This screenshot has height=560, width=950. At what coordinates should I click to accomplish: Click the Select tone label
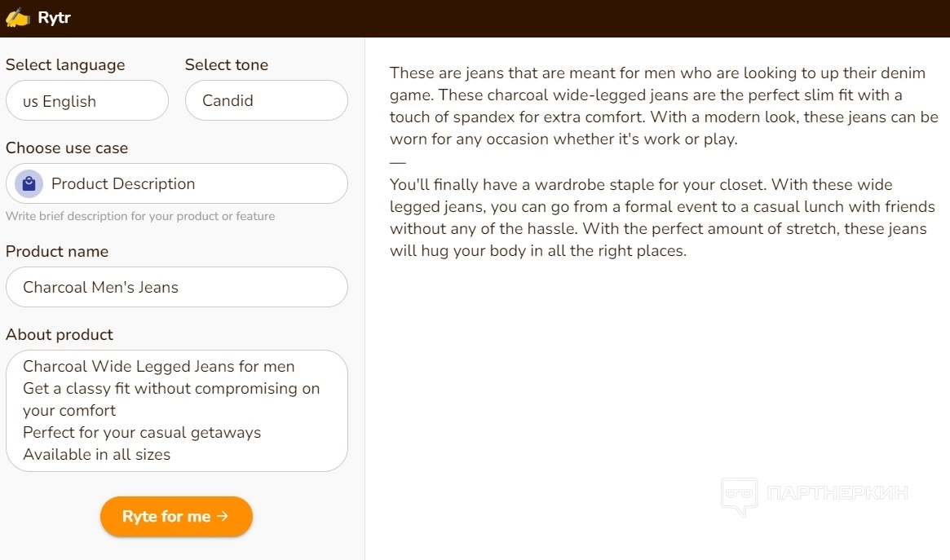(227, 65)
